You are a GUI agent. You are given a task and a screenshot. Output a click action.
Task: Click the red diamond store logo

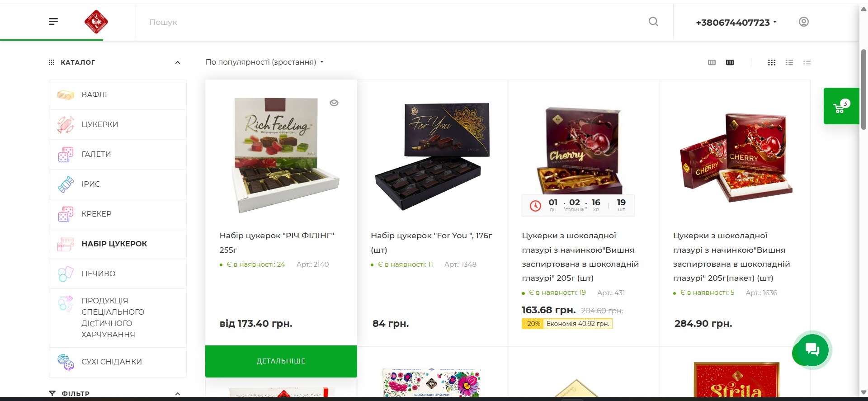[x=96, y=22]
